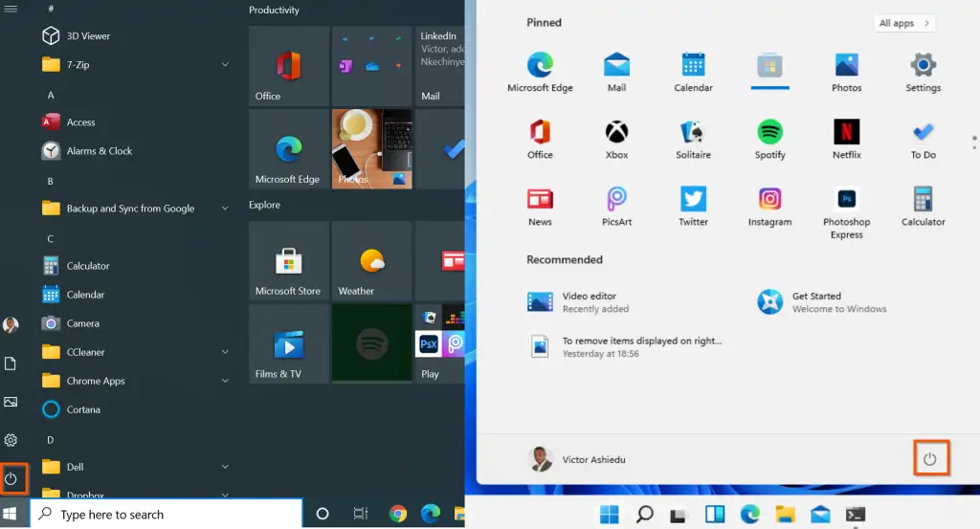Click Victor Ashiedu user account
This screenshot has width=980, height=529.
tap(577, 459)
